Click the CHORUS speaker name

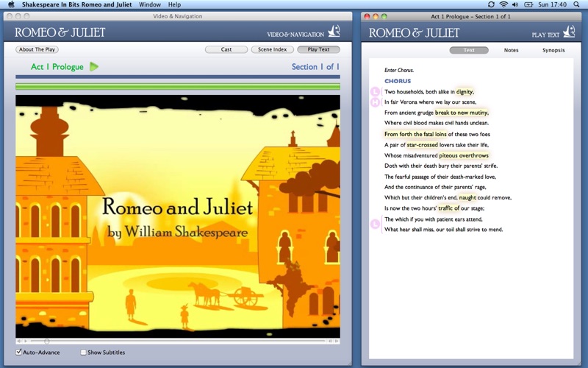[398, 81]
